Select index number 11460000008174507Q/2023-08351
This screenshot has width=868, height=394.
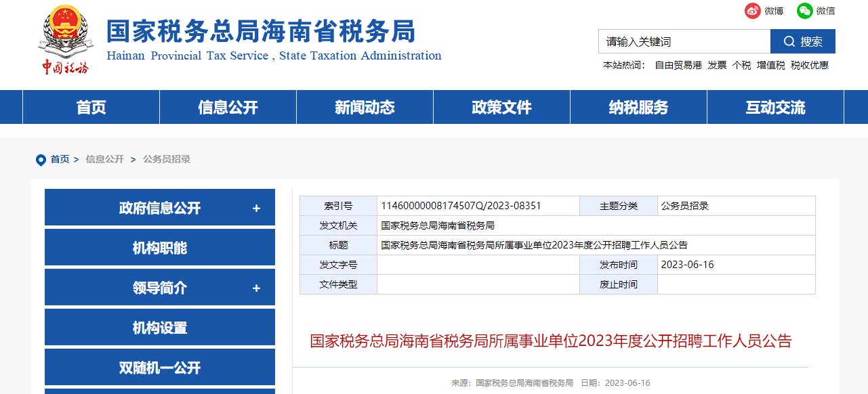pos(461,206)
